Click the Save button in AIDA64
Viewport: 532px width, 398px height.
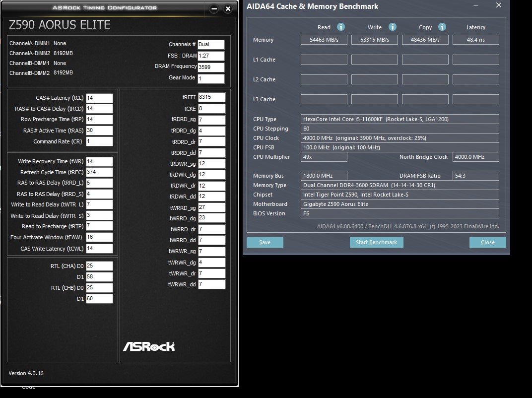pyautogui.click(x=265, y=242)
